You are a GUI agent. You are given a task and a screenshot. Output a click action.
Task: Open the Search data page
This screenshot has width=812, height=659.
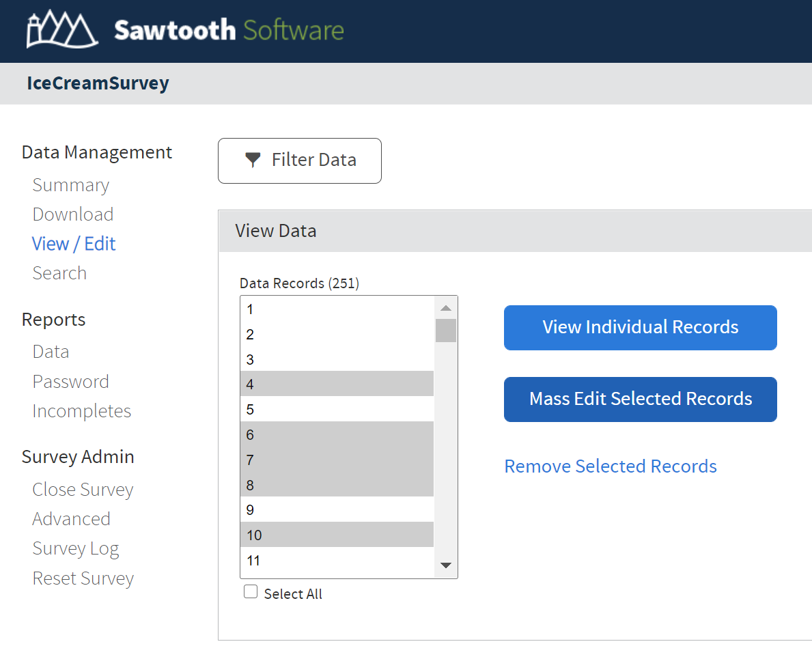[x=59, y=273]
